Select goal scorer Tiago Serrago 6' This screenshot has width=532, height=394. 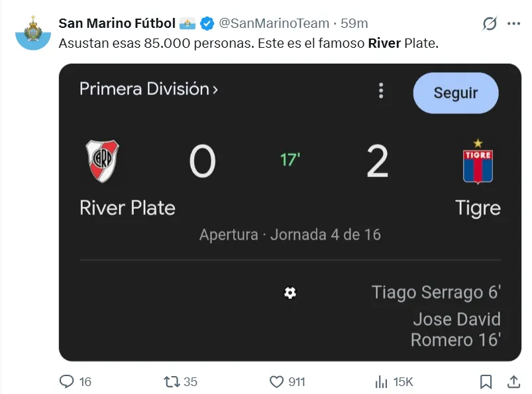(436, 292)
